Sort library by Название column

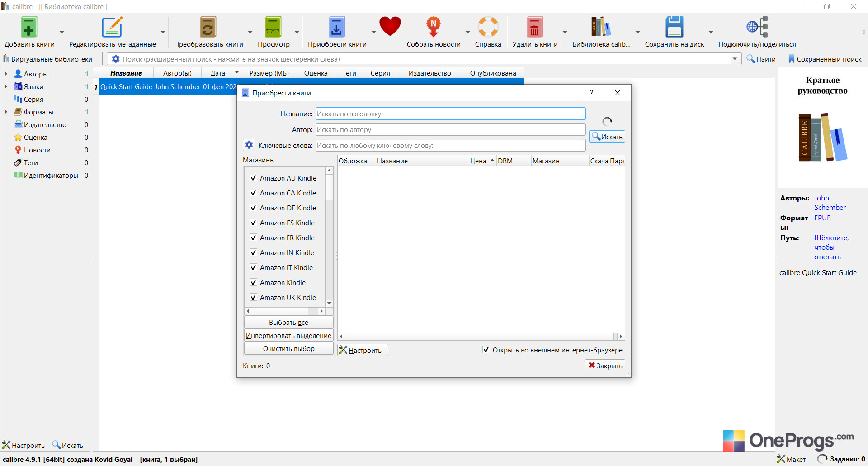point(126,73)
